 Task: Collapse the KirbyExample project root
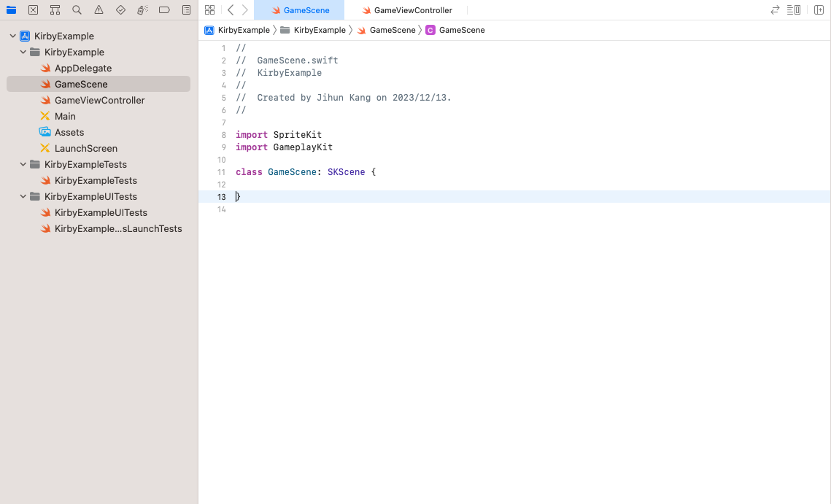coord(12,36)
